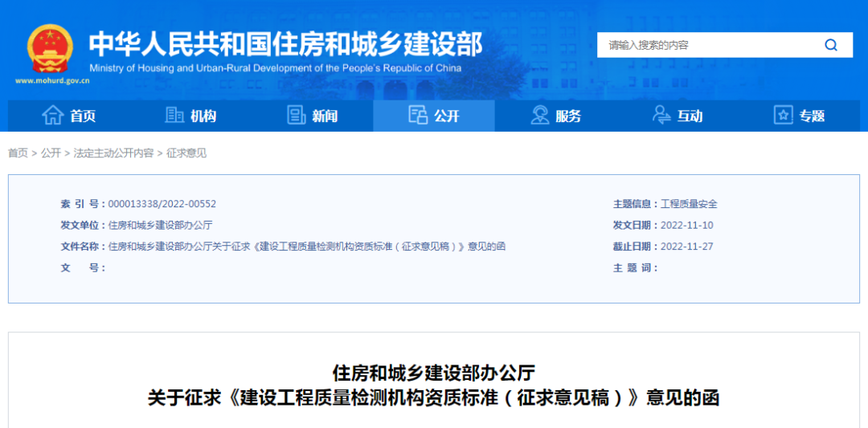Switch to the 新闻 tab
868x428 pixels.
tap(312, 116)
